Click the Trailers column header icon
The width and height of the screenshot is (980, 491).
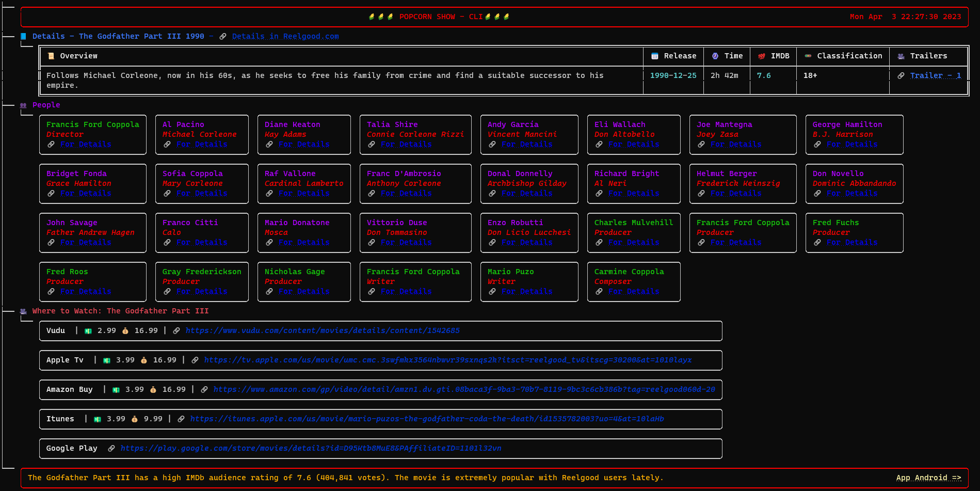901,56
